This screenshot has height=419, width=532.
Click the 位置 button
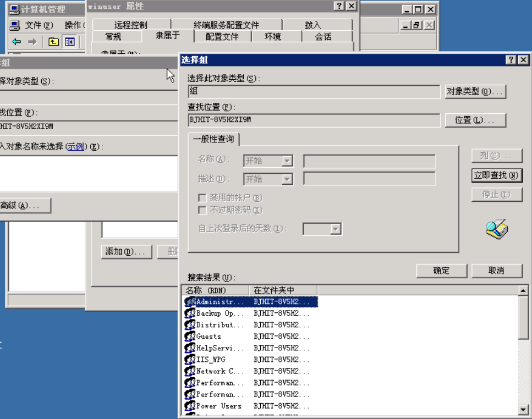[x=475, y=120]
